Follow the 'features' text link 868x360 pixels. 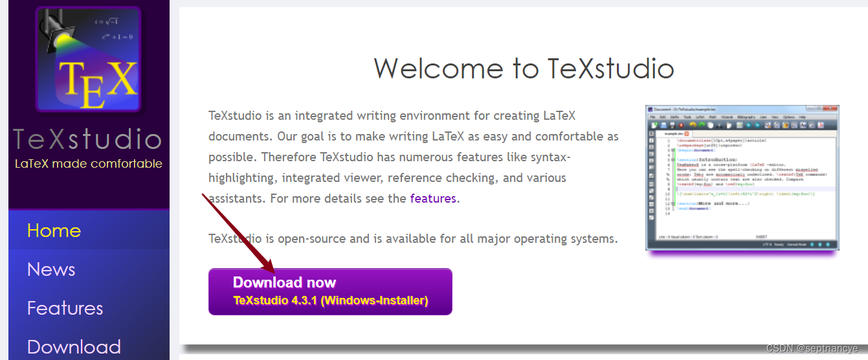point(433,198)
